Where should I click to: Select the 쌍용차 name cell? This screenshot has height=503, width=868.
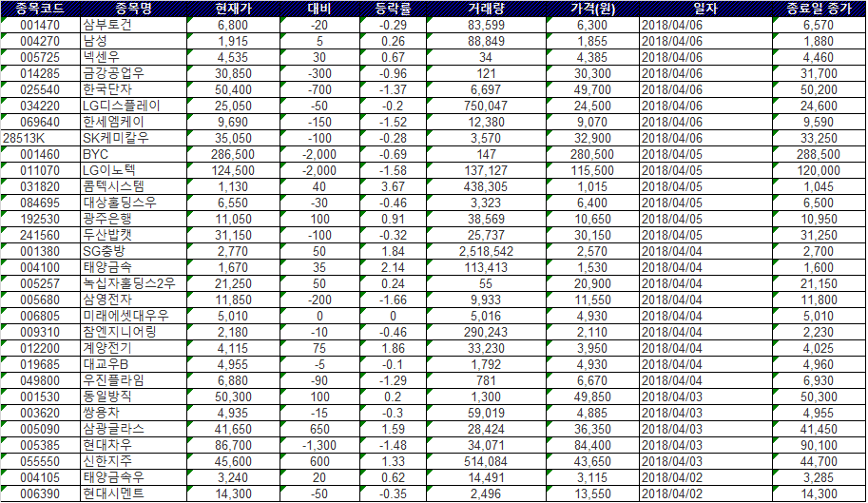133,413
